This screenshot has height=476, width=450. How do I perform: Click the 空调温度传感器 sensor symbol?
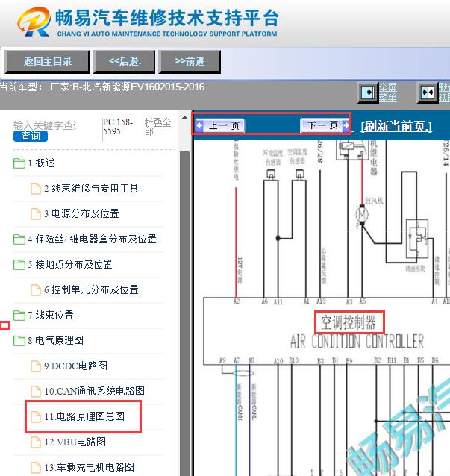click(300, 175)
